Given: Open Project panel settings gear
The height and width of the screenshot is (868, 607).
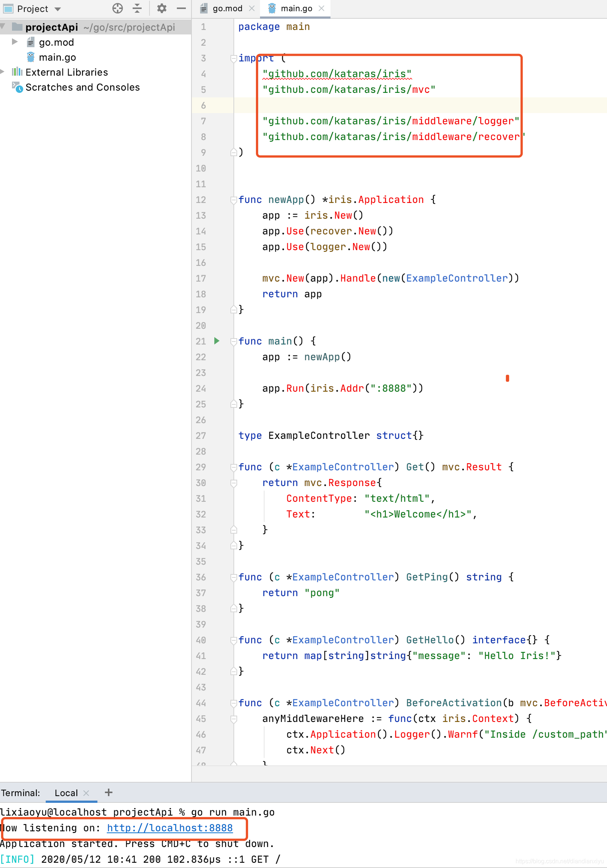Looking at the screenshot, I should click(161, 8).
